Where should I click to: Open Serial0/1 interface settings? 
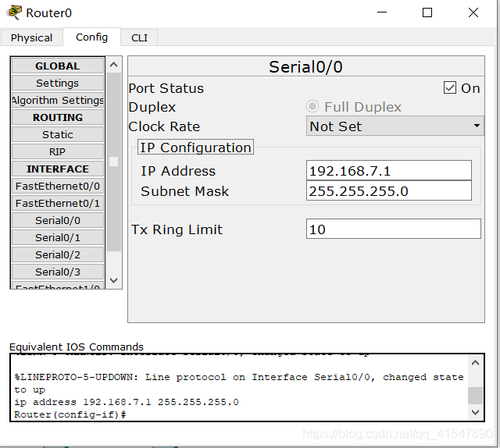tap(58, 238)
